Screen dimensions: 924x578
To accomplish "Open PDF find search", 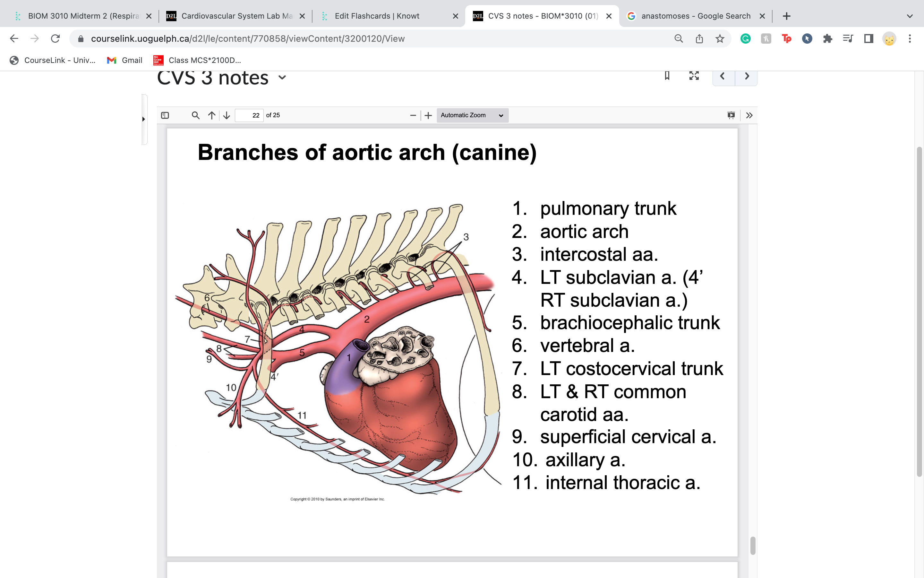I will (195, 115).
